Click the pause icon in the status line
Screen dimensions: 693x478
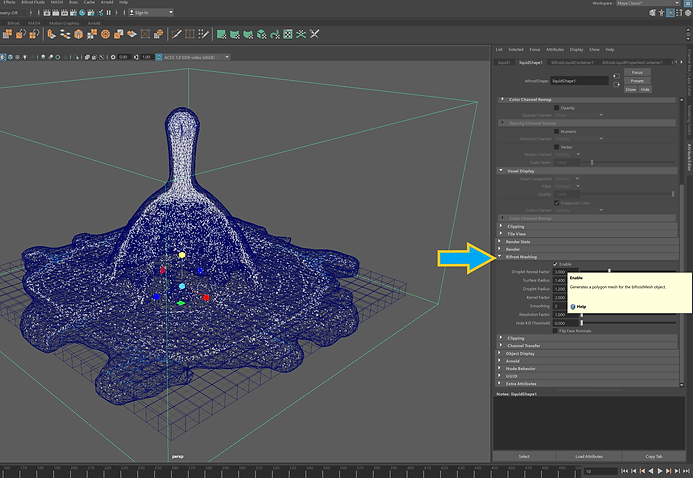109,13
